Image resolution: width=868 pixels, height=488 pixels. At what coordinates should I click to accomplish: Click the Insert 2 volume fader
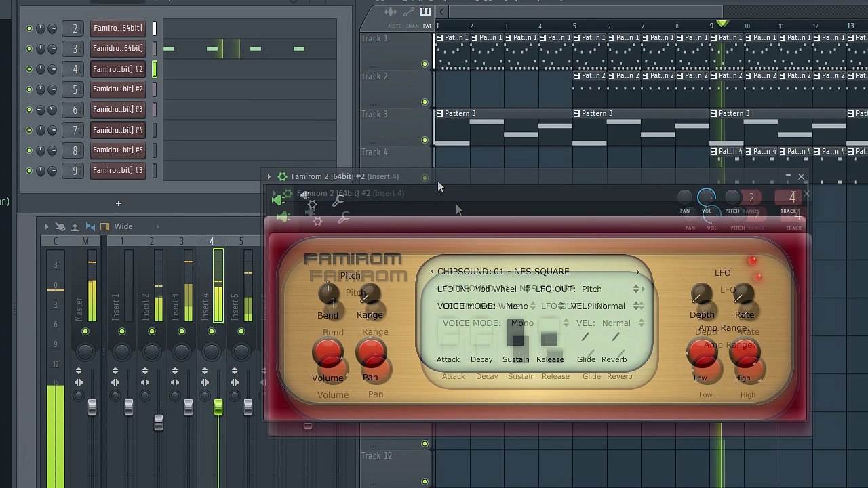tap(159, 422)
